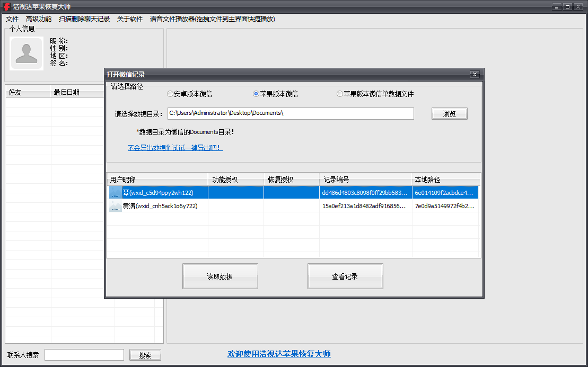The image size is (588, 367).
Task: Select 苹果版本微信 radio option
Action: [x=276, y=94]
